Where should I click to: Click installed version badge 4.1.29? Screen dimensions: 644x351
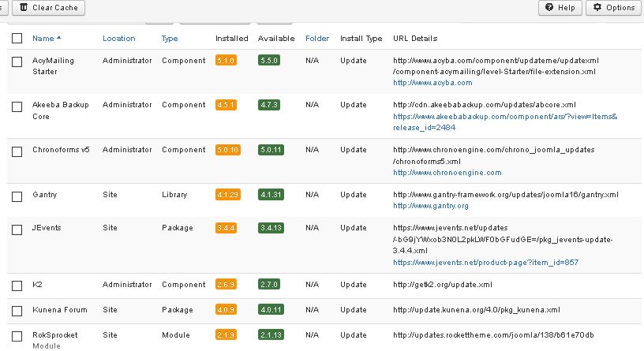point(228,195)
